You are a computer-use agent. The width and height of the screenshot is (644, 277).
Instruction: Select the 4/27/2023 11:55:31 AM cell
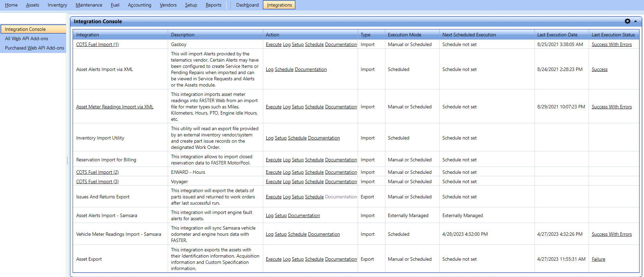(x=561, y=259)
